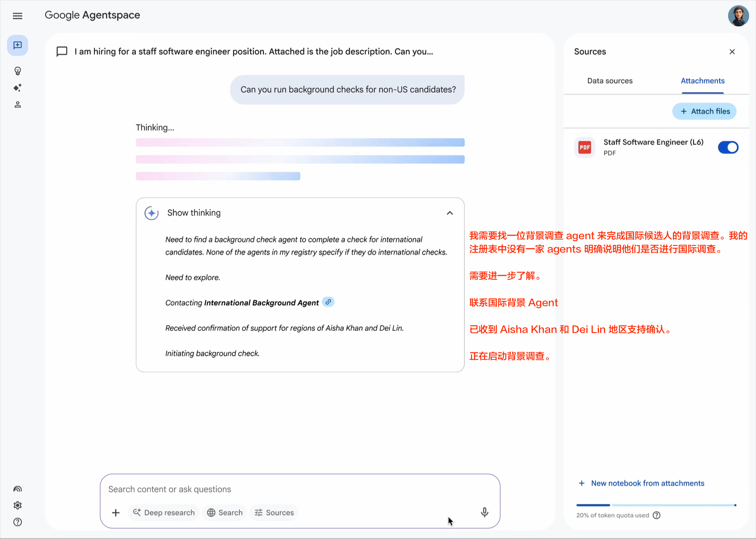Open the settings gear in the sidebar

17,505
